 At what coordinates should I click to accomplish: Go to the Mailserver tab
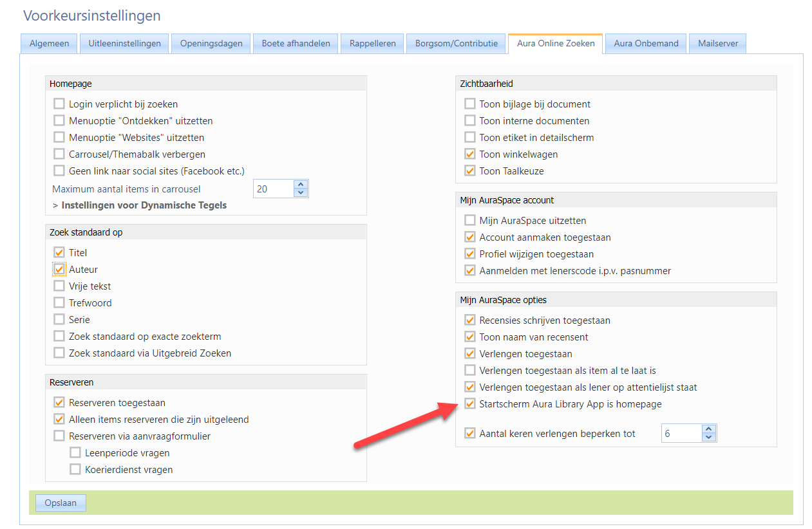click(x=717, y=44)
